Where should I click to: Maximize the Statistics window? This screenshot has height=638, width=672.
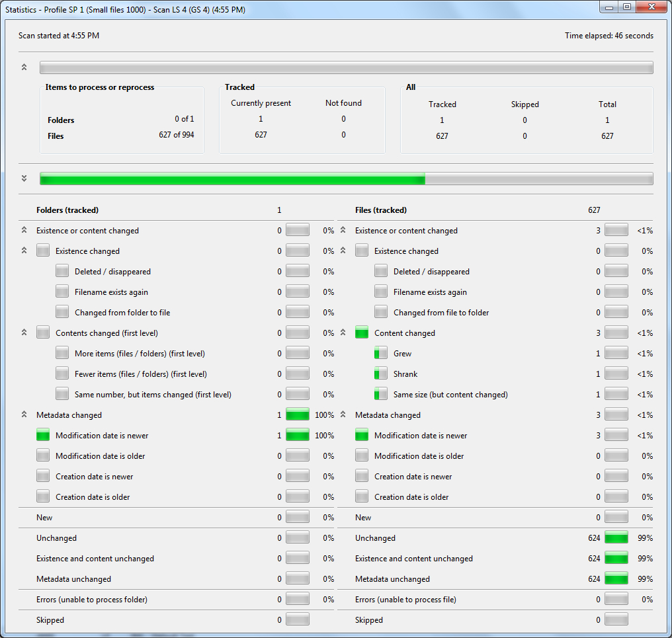pos(626,7)
